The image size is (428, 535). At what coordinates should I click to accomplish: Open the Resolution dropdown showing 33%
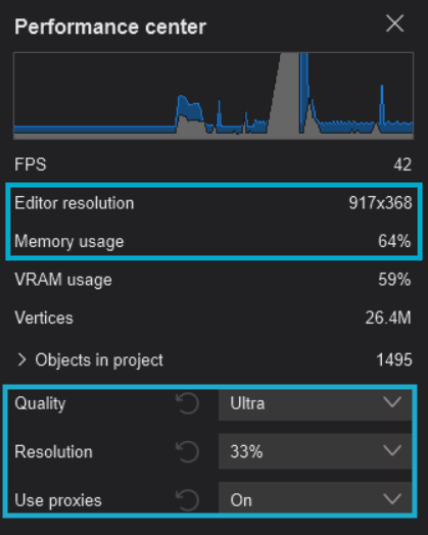[315, 452]
